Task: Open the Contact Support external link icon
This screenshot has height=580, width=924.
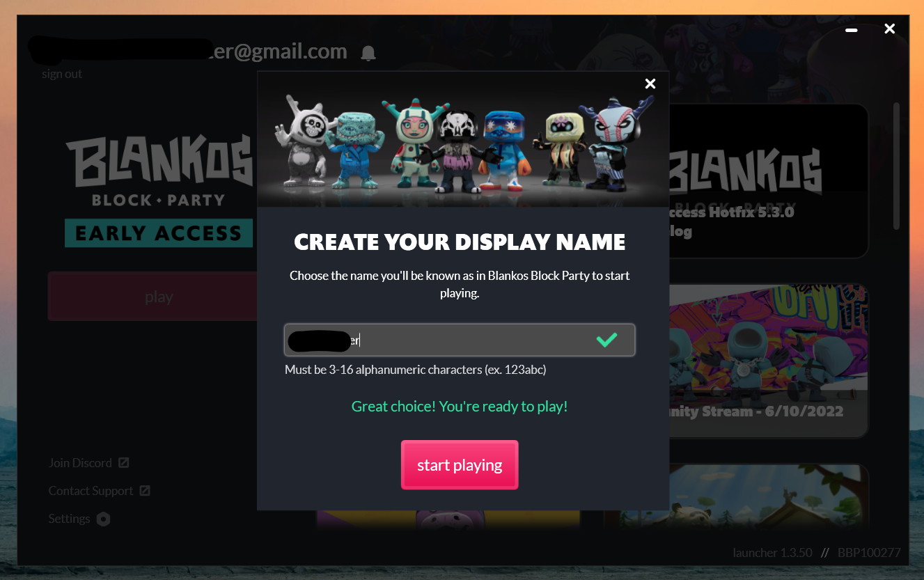Action: pyautogui.click(x=145, y=491)
